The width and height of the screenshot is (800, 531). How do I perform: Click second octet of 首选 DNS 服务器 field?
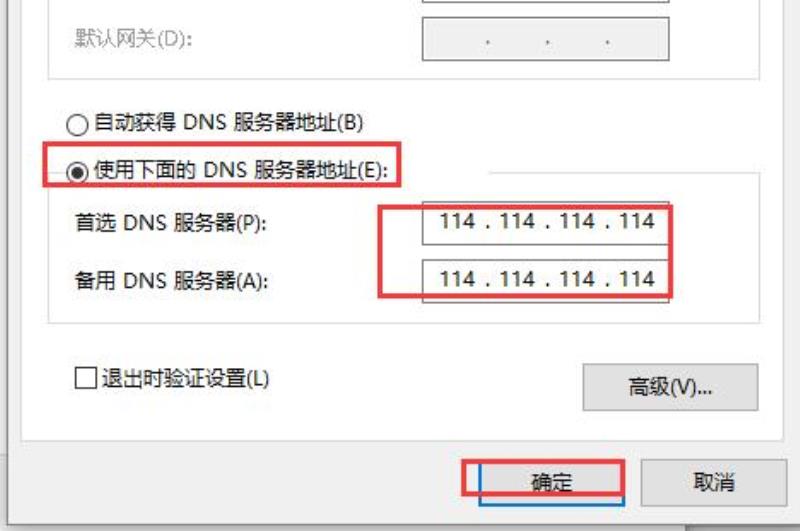(x=517, y=222)
